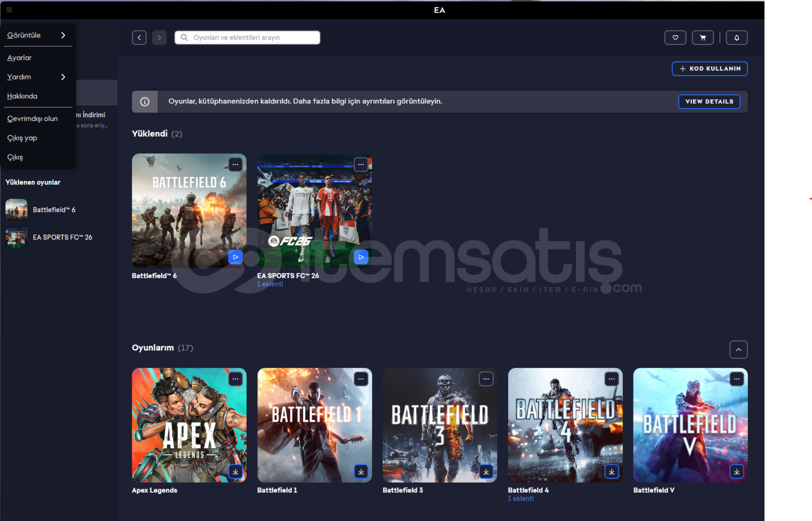
Task: Focus the game search field
Action: [x=248, y=38]
